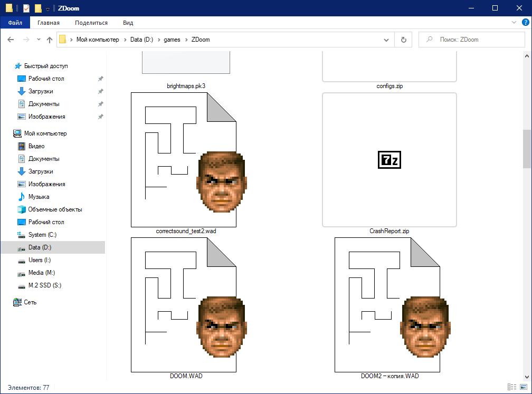The image size is (532, 394).
Task: Open pinned Документы under quick access
Action: pos(44,104)
